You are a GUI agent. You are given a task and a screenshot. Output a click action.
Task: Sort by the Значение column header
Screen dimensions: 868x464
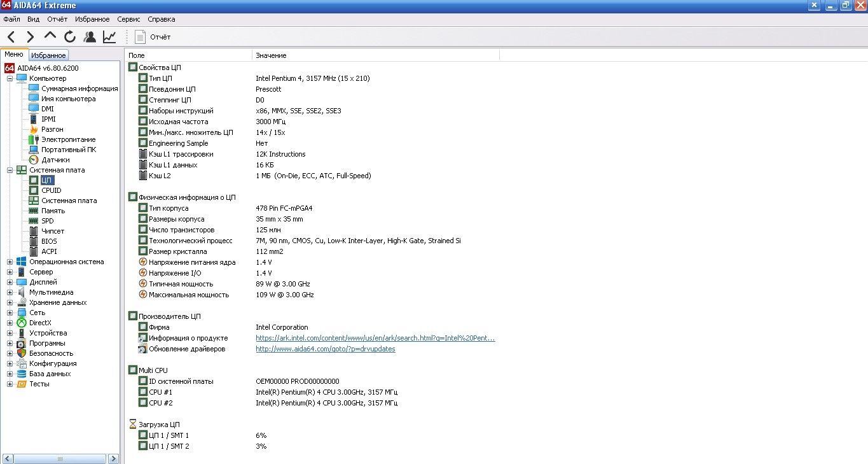point(375,55)
